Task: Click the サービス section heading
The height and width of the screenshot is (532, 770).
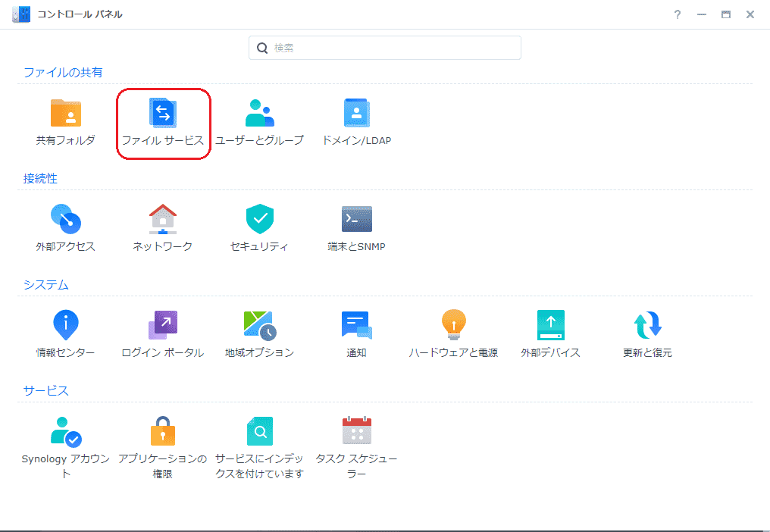Action: (x=45, y=390)
